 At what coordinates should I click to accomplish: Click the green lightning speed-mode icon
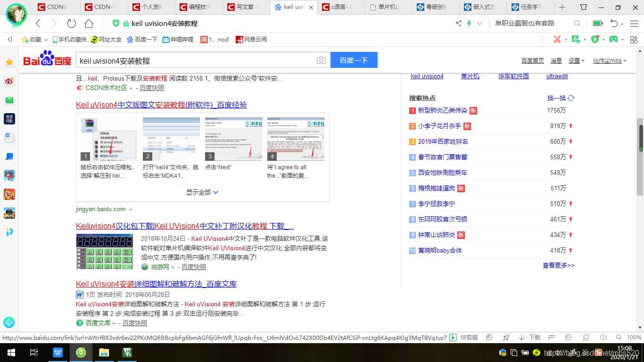coord(469,24)
